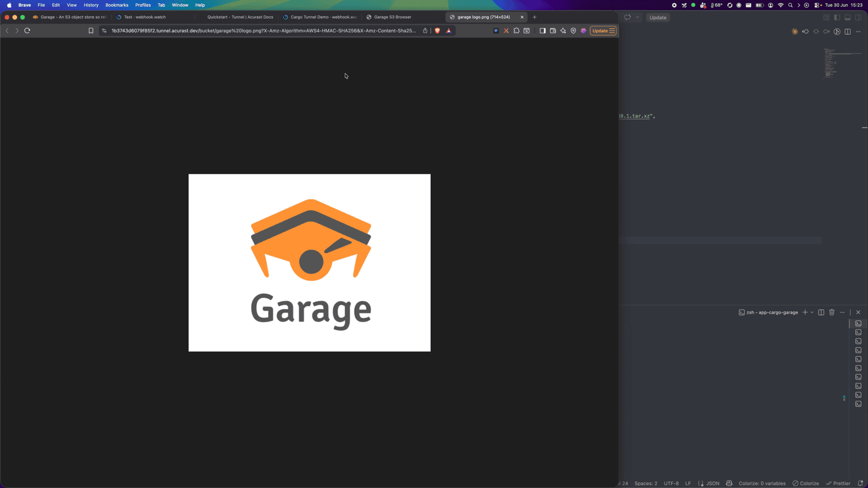Open the History menu
Image resolution: width=868 pixels, height=488 pixels.
click(x=91, y=5)
